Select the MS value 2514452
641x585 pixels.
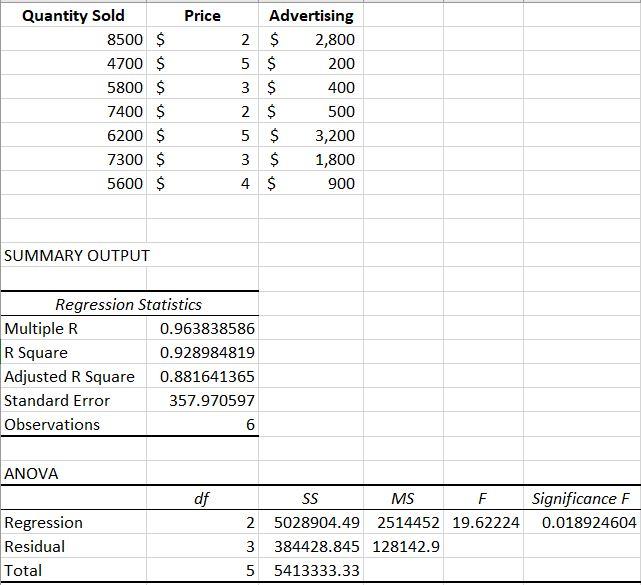pos(403,522)
